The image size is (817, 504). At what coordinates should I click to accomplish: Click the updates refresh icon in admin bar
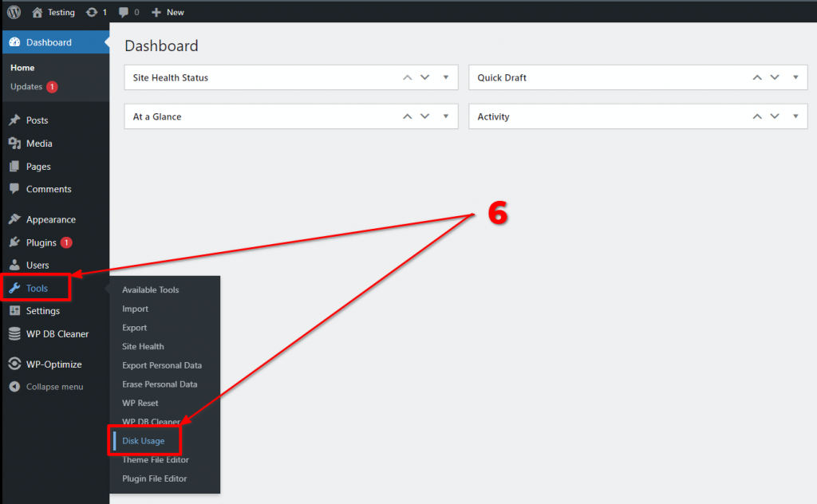tap(92, 12)
